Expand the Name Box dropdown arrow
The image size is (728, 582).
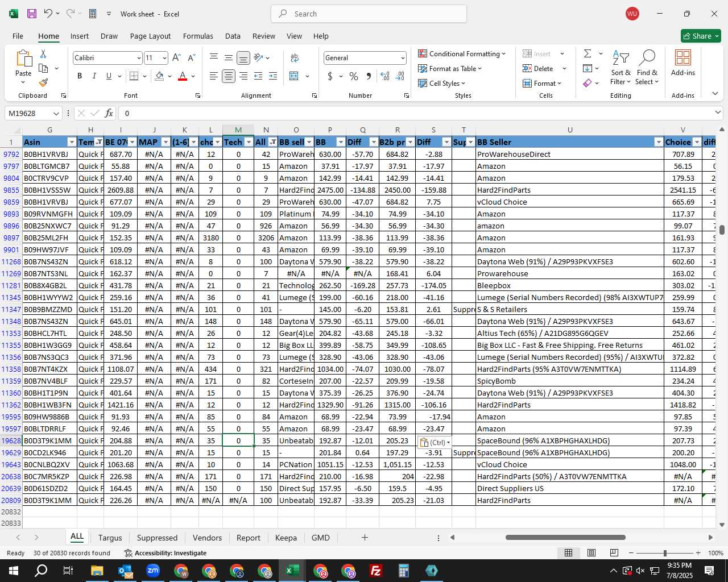coord(56,113)
